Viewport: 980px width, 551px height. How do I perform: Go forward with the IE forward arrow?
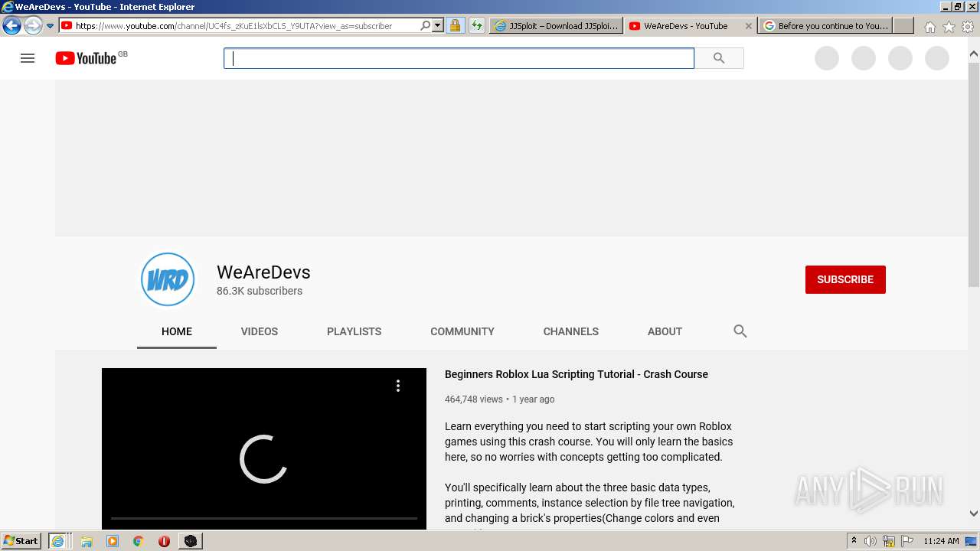(32, 26)
